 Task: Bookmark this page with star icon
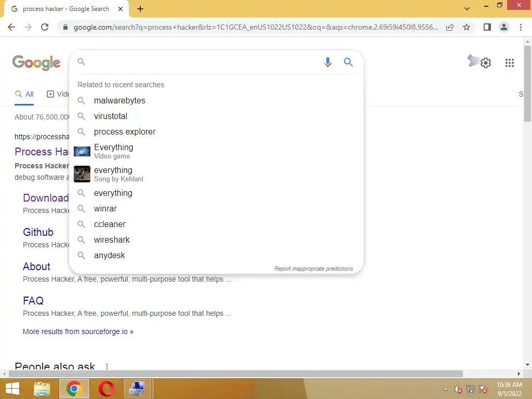click(x=467, y=27)
